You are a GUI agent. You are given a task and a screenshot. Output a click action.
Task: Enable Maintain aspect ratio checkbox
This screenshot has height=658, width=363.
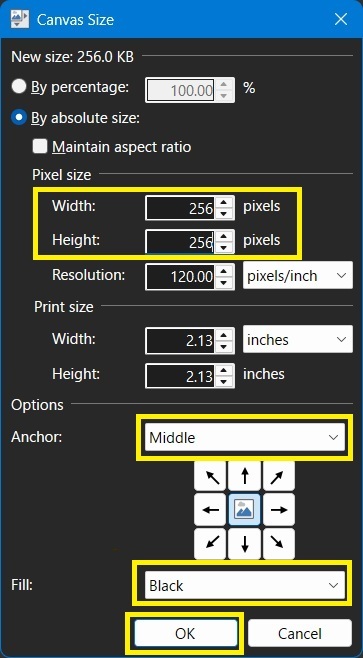click(40, 147)
